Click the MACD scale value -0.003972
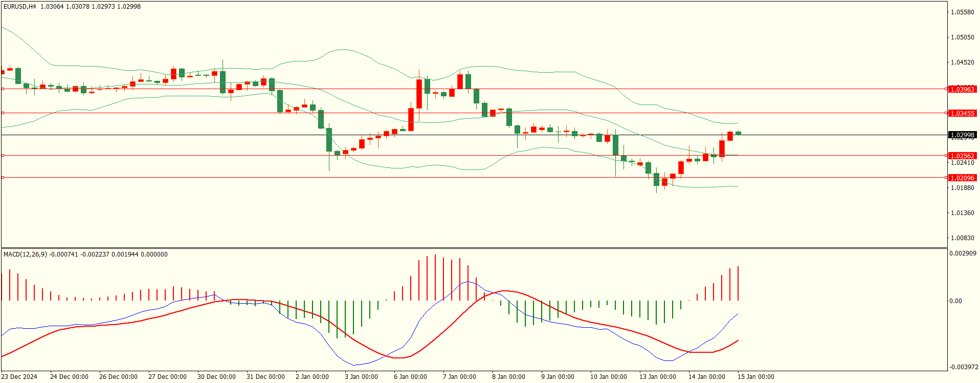980x383 pixels. (x=964, y=367)
